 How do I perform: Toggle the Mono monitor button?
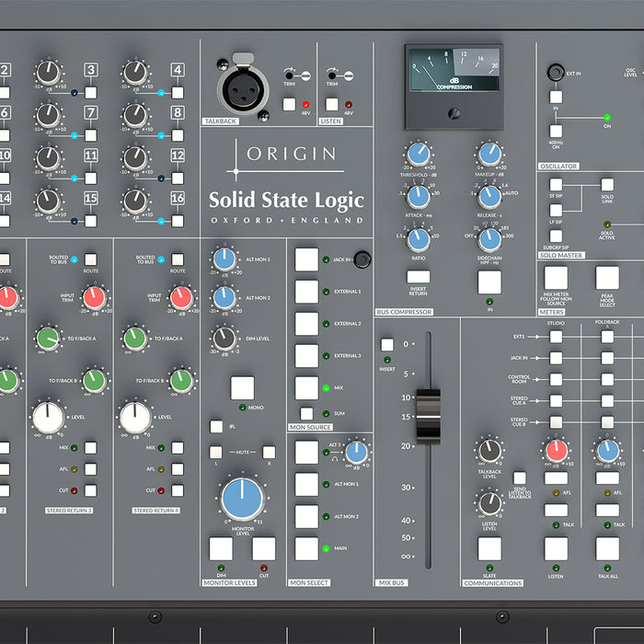click(x=242, y=387)
